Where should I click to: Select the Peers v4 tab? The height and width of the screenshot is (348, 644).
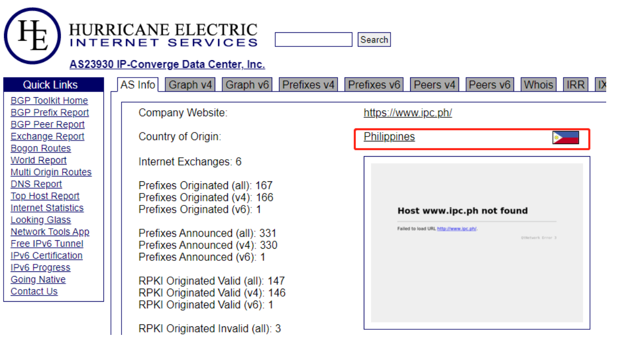click(x=434, y=85)
